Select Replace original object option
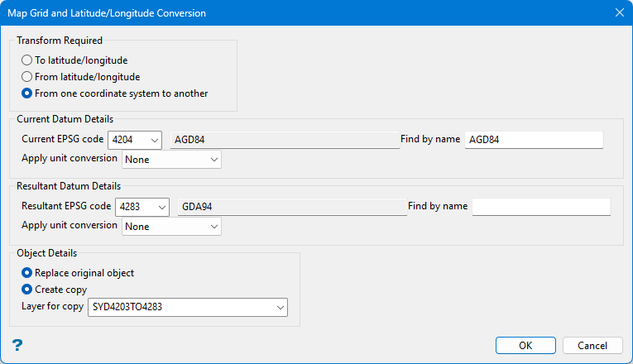The height and width of the screenshot is (364, 633). point(27,273)
